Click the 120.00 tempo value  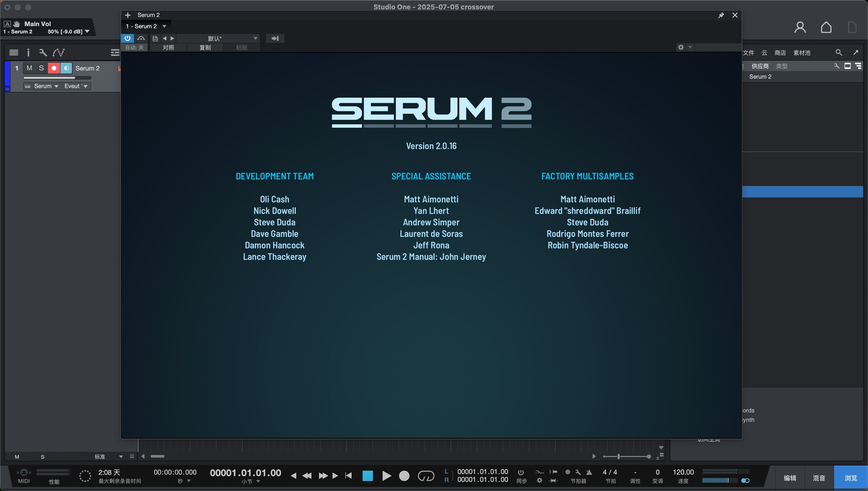[x=683, y=472]
